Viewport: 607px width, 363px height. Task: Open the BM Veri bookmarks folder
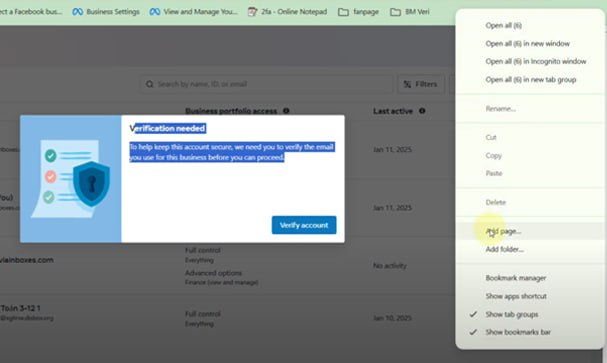click(410, 12)
